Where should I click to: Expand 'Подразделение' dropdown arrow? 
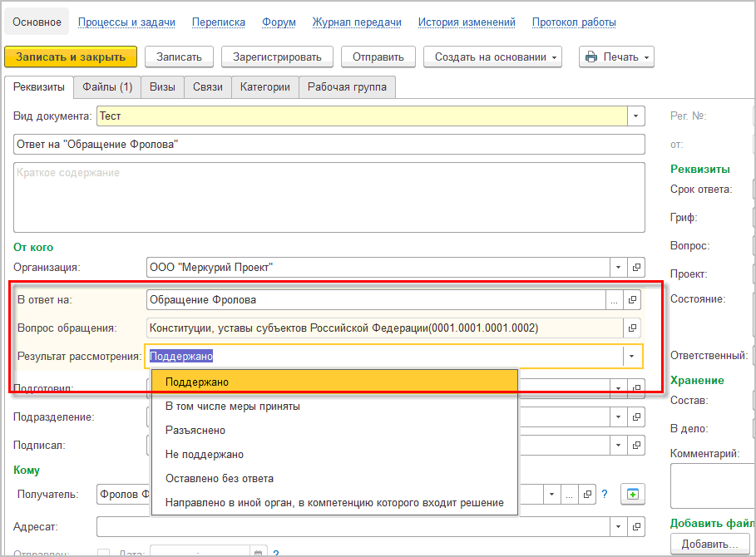coord(619,417)
